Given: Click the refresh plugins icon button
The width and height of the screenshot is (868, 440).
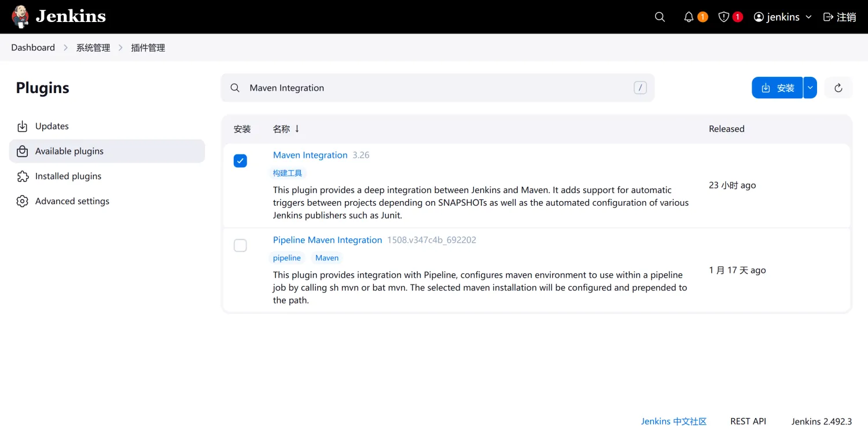Looking at the screenshot, I should [x=838, y=88].
